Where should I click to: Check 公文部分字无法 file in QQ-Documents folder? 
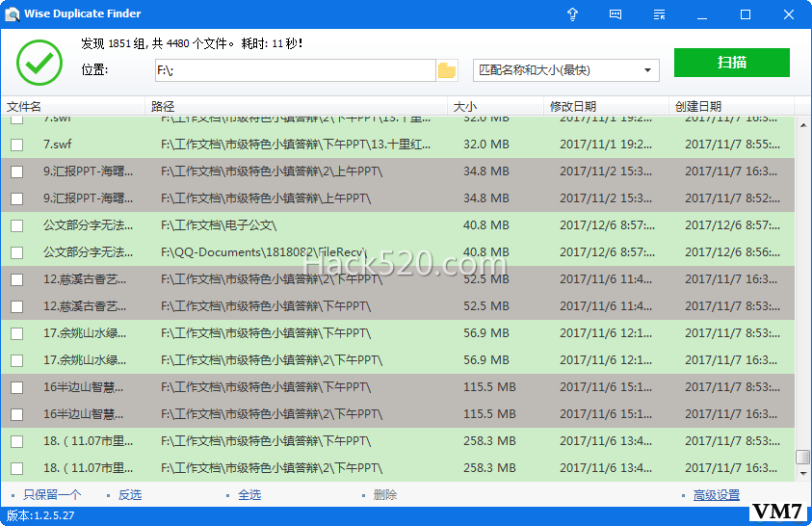(x=17, y=252)
